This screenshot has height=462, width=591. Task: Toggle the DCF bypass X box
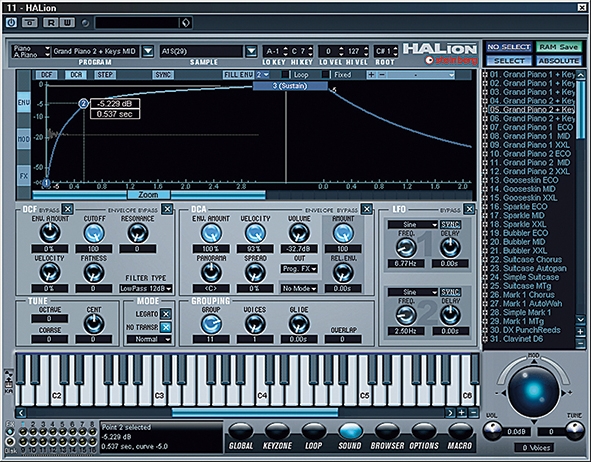[67, 209]
